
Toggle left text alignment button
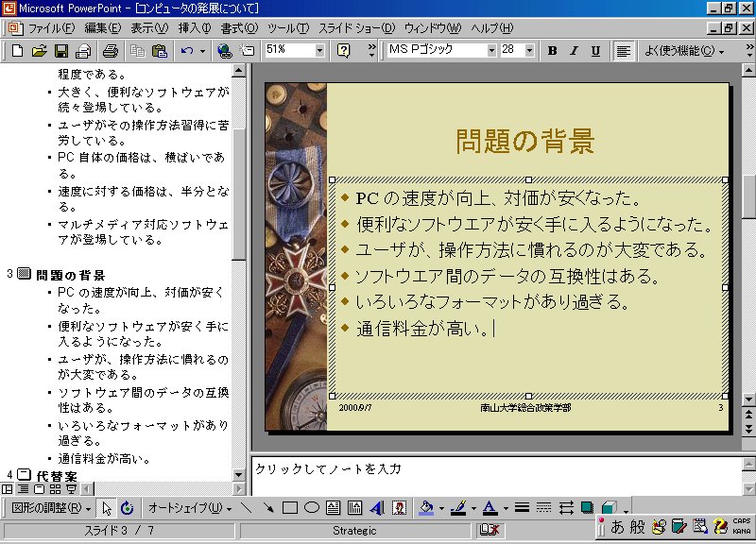623,51
